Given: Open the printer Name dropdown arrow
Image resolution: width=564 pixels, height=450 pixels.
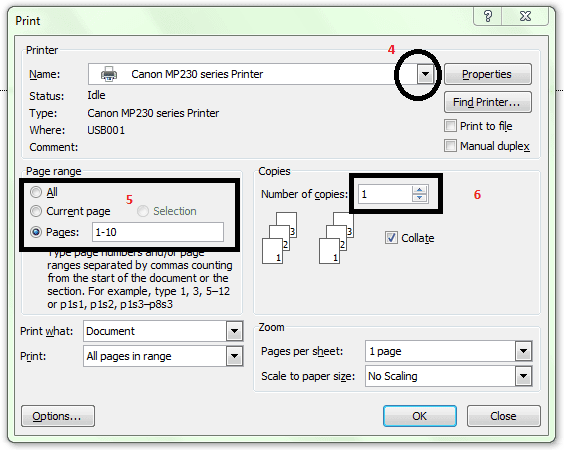Looking at the screenshot, I should click(x=425, y=74).
